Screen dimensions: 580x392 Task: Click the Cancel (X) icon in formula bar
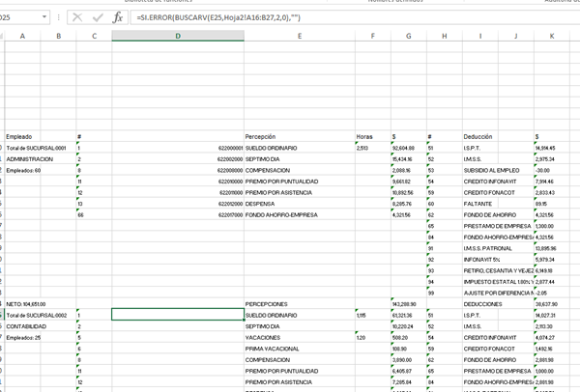click(76, 17)
